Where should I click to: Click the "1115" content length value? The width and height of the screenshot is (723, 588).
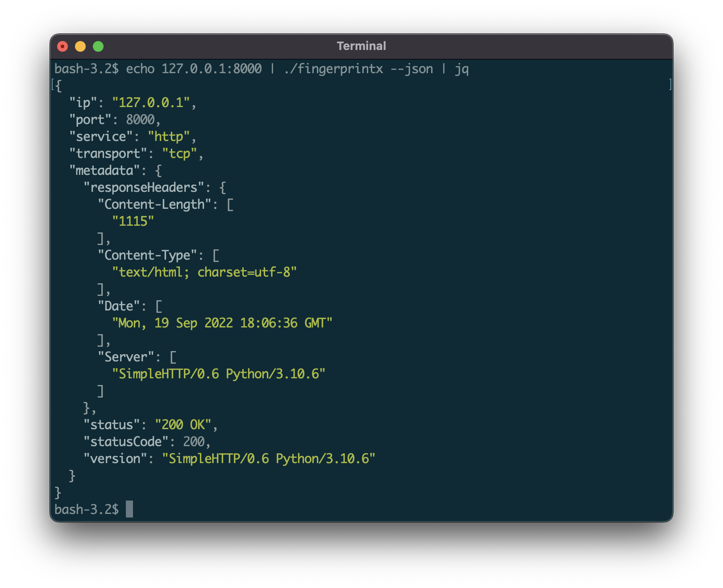pyautogui.click(x=133, y=221)
